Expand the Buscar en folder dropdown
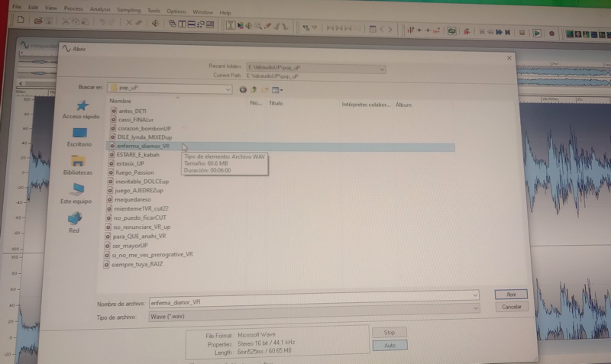611x364 pixels. click(x=228, y=89)
